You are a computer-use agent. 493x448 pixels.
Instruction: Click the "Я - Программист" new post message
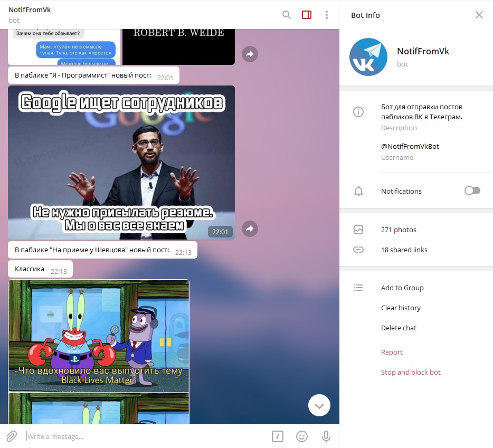point(93,75)
